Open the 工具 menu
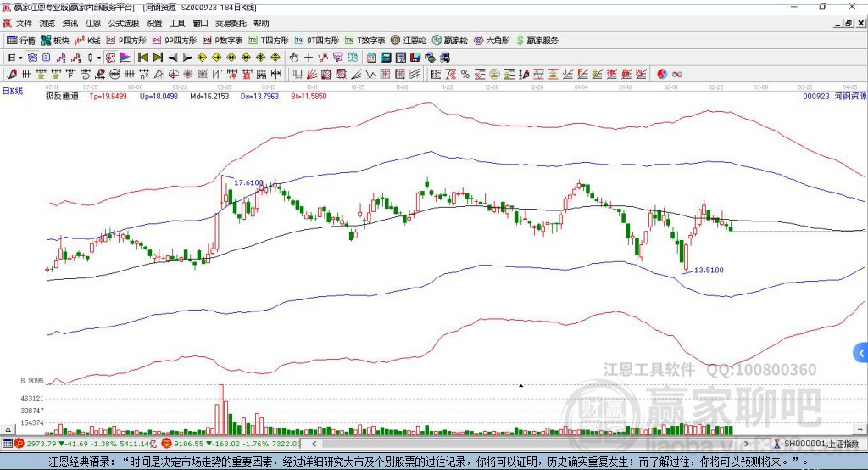This screenshot has width=868, height=470. coord(177,23)
